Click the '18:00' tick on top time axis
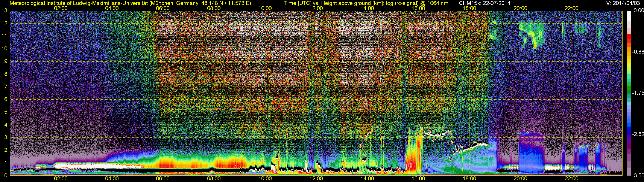Screen dimensions: 644x182 pos(469,8)
